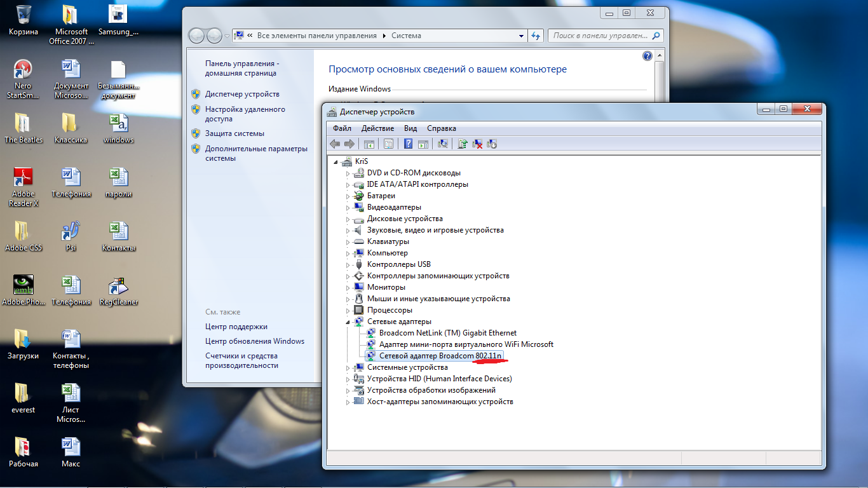Open Дополнительные параметры системы link

coord(256,153)
